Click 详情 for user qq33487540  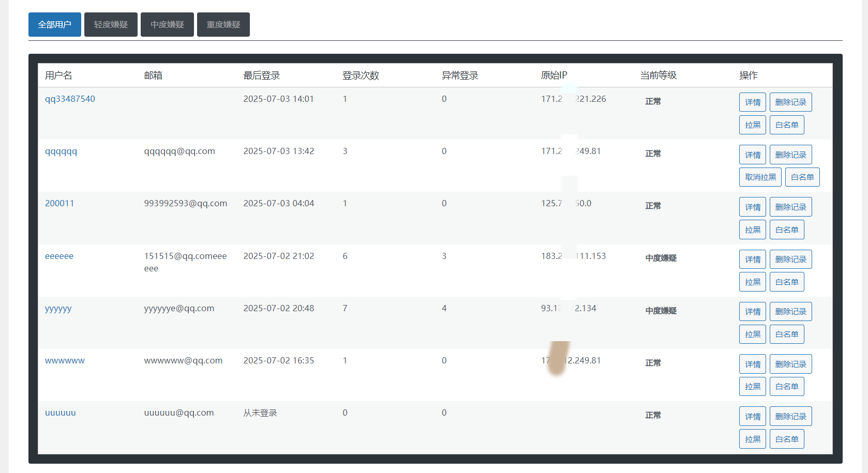point(752,102)
